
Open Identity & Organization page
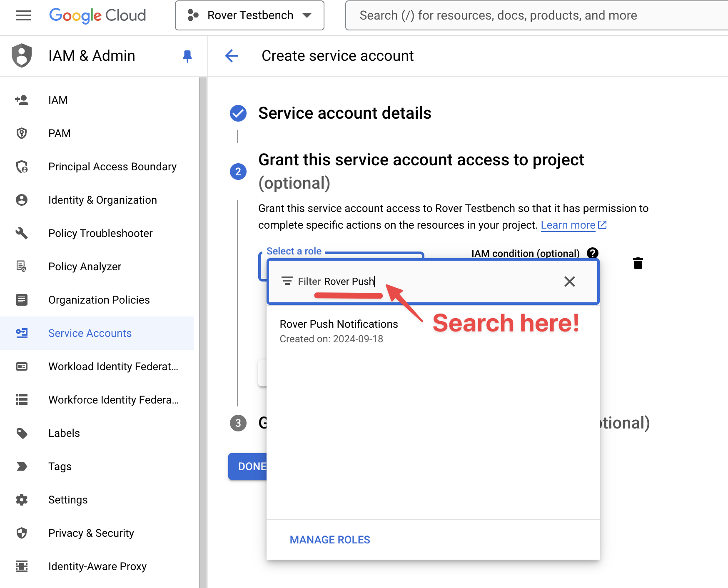coord(97,200)
